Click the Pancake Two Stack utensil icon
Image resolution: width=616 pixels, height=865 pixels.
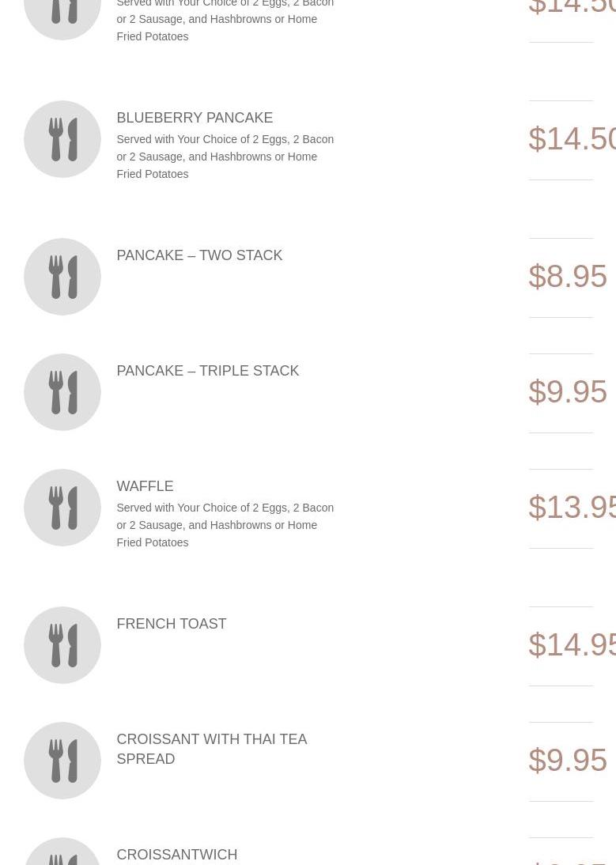62,277
